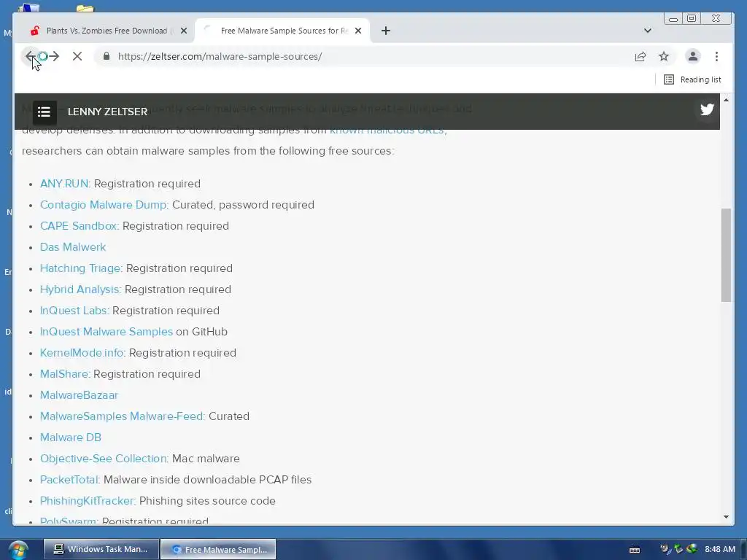Switch to Plants Vs. Zombies Free Download tab

coord(107,31)
